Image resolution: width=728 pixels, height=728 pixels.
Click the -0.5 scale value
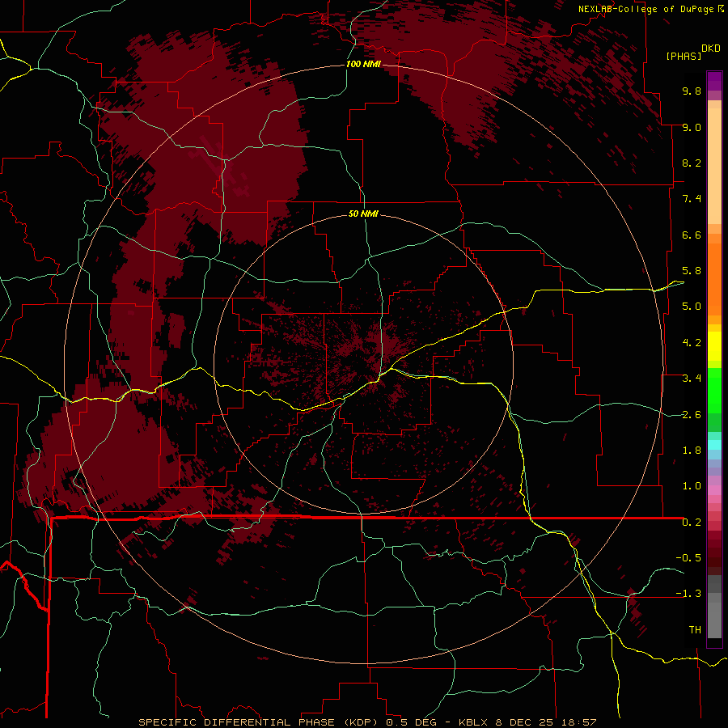(688, 558)
